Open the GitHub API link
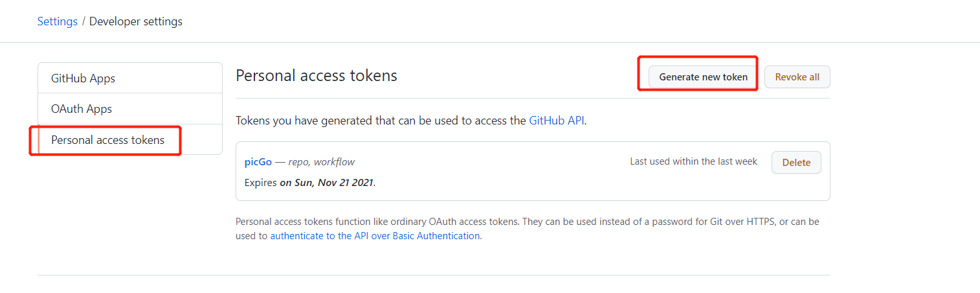This screenshot has height=293, width=980. [x=557, y=121]
